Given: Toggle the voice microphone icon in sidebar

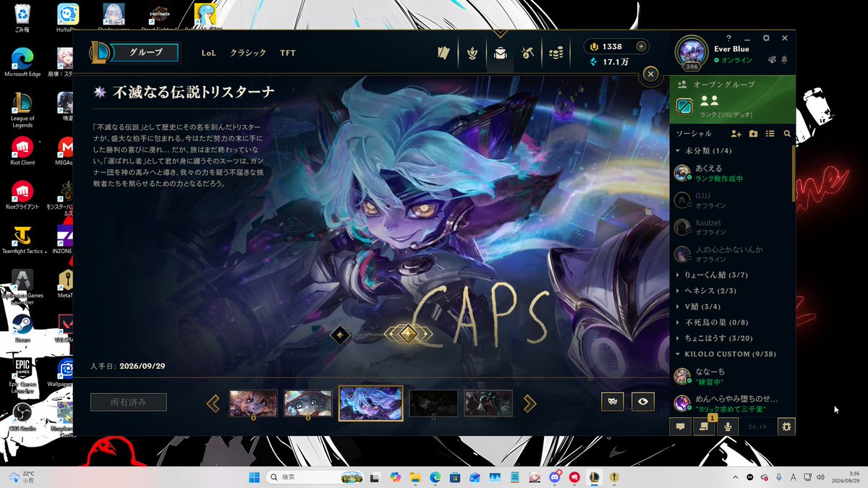Looking at the screenshot, I should (x=728, y=427).
